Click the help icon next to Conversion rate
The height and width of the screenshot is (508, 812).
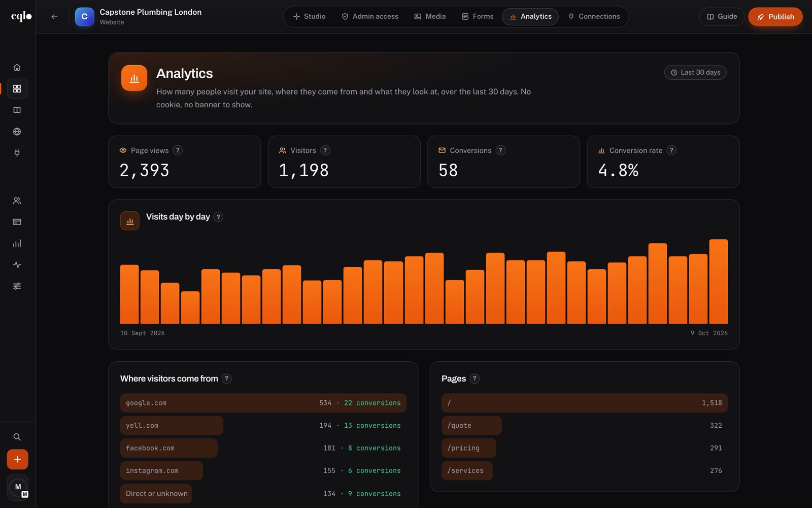pos(671,150)
